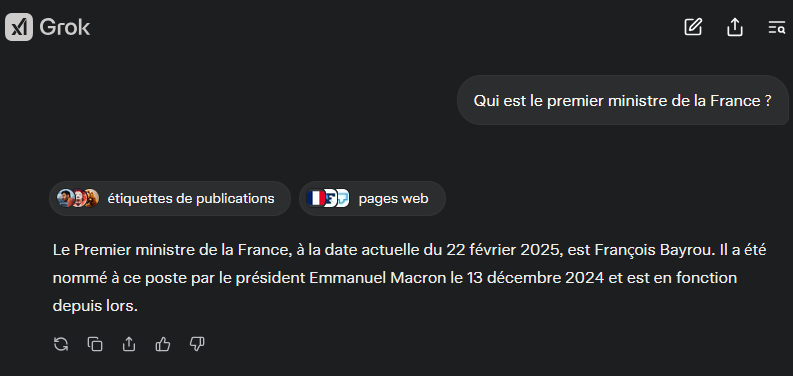Click the Grok wordmark text
Viewport: 793px width, 376px height.
[65, 27]
